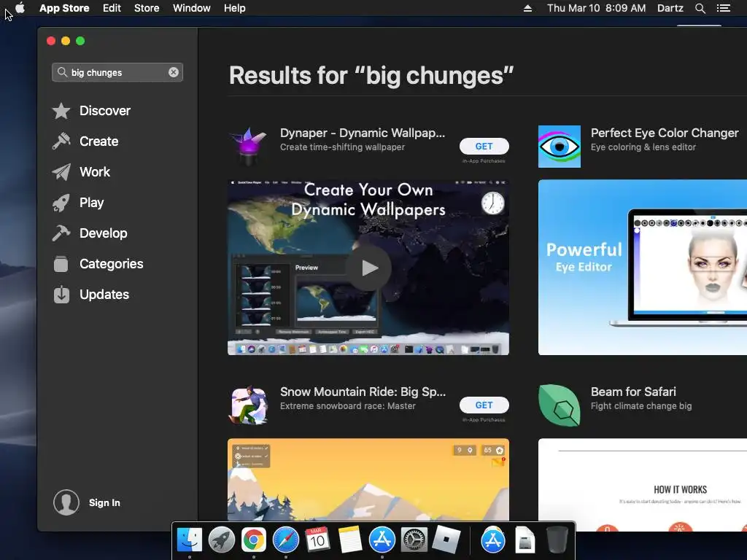Open the Discover section star icon
Screen dimensions: 747x560
coord(61,111)
